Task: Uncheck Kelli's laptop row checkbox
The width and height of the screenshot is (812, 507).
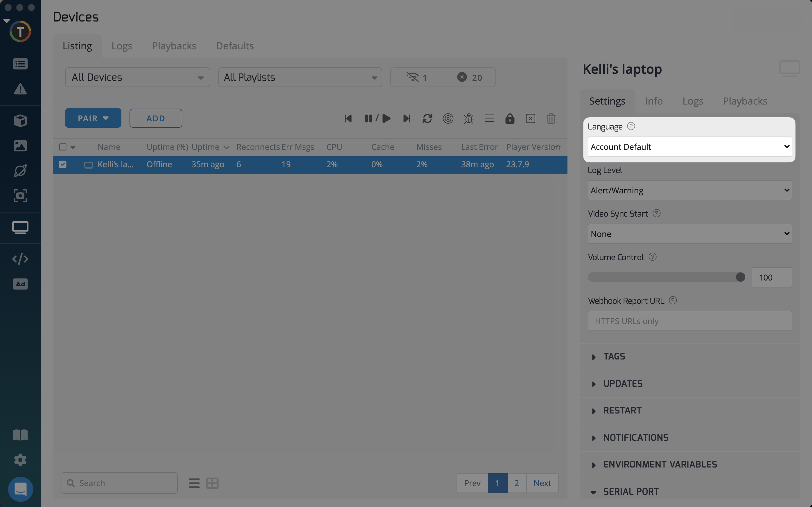Action: click(63, 164)
